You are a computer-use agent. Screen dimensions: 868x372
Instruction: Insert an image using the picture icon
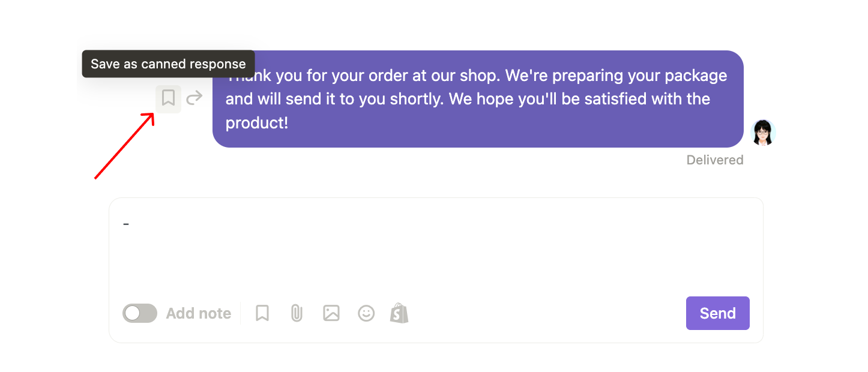(x=331, y=313)
